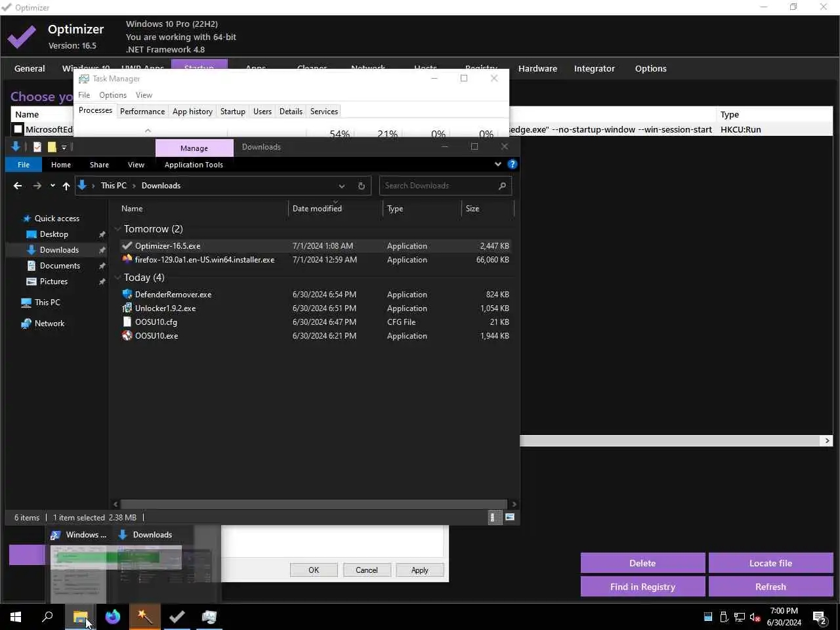
Task: Click the Locate file button
Action: coord(770,563)
